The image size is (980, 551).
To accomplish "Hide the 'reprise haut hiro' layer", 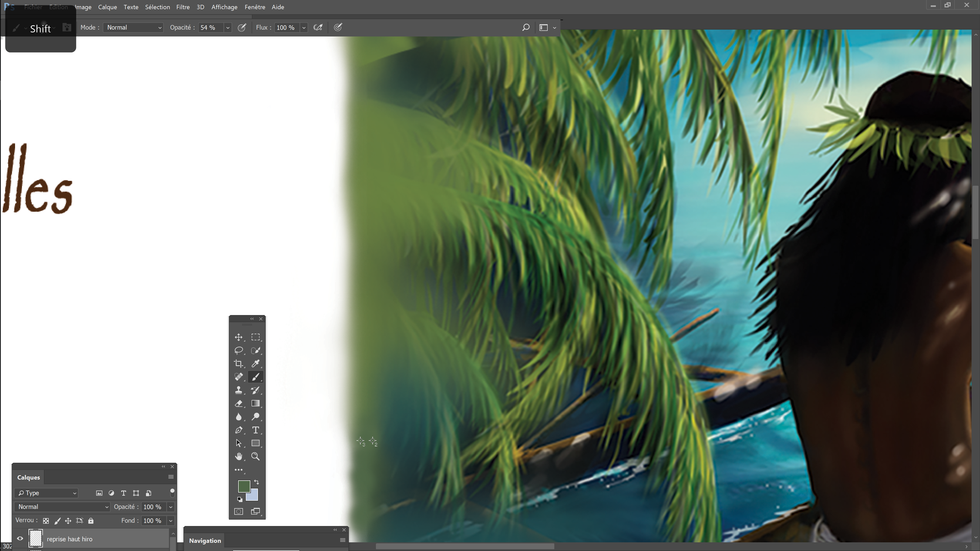I will [x=20, y=539].
